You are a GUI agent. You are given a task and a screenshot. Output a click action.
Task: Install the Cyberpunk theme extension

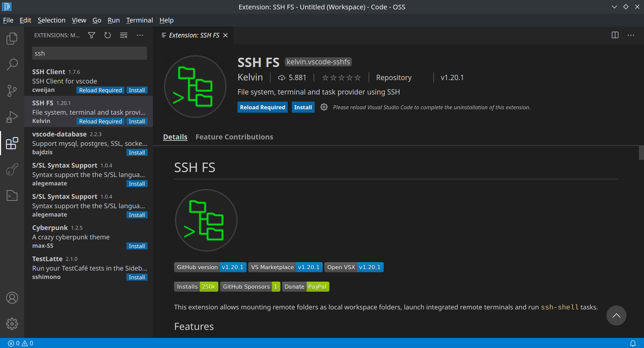pyautogui.click(x=137, y=246)
